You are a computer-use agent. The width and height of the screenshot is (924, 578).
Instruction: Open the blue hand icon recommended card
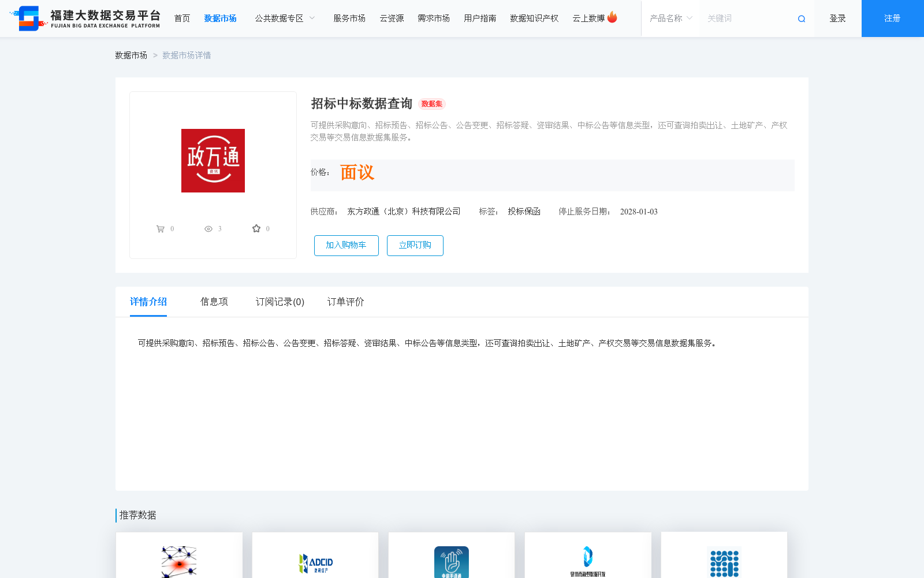coord(452,555)
